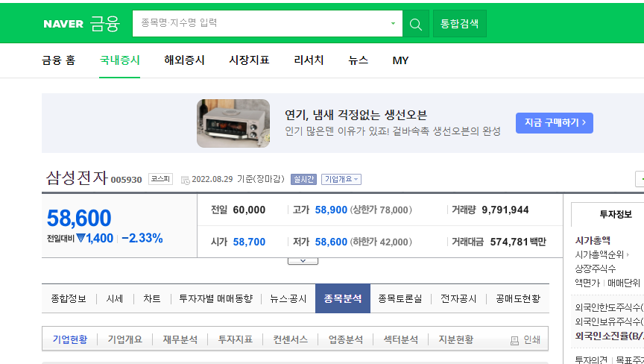644x364 pixels.
Task: Select the 투자지표 sub-tab
Action: coord(236,340)
